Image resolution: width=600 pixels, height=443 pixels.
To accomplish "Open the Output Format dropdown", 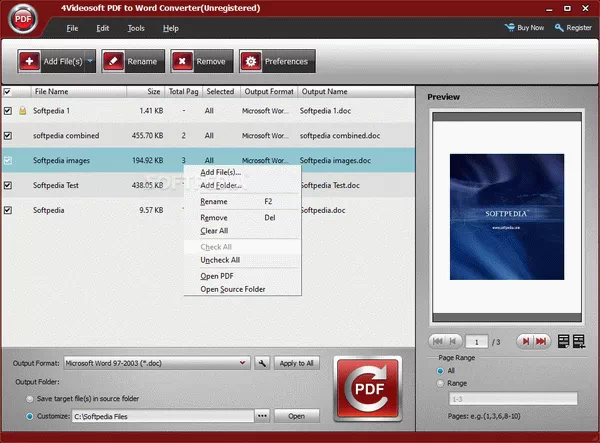I will pos(157,363).
